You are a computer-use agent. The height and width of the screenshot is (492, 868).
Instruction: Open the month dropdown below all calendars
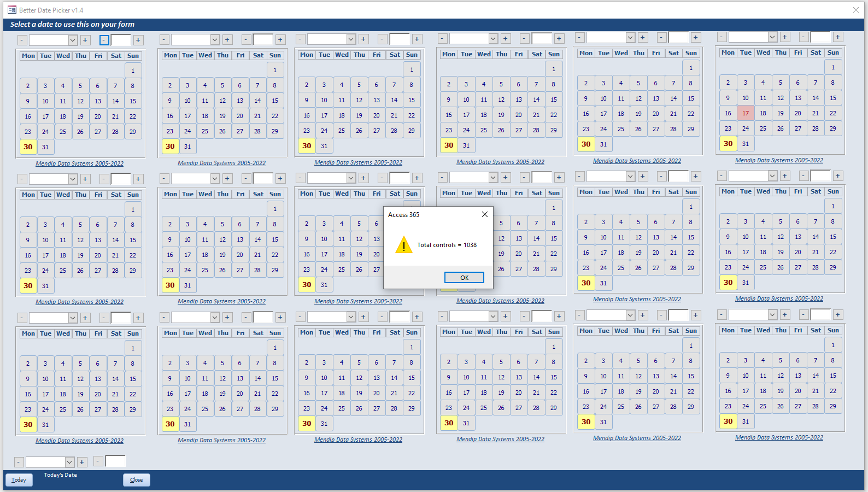point(69,462)
